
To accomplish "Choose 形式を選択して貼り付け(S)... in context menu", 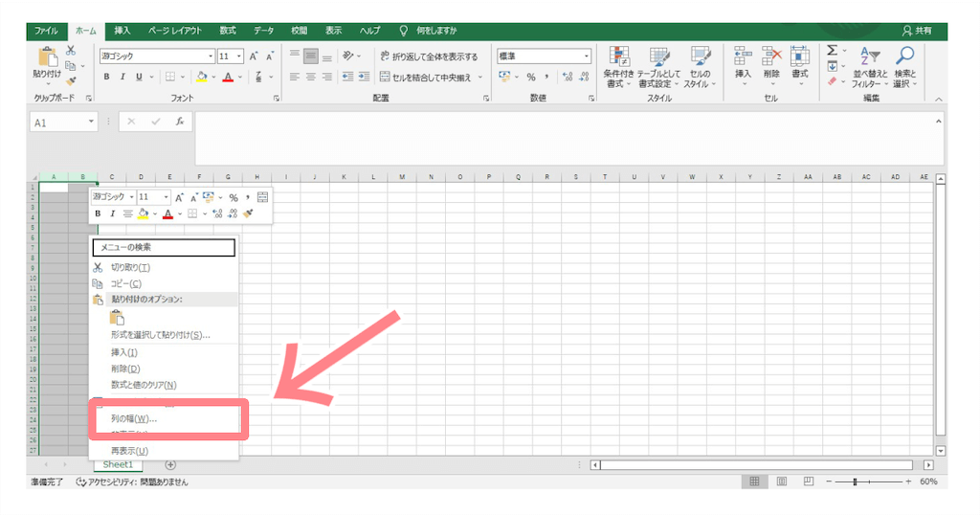I will click(165, 335).
